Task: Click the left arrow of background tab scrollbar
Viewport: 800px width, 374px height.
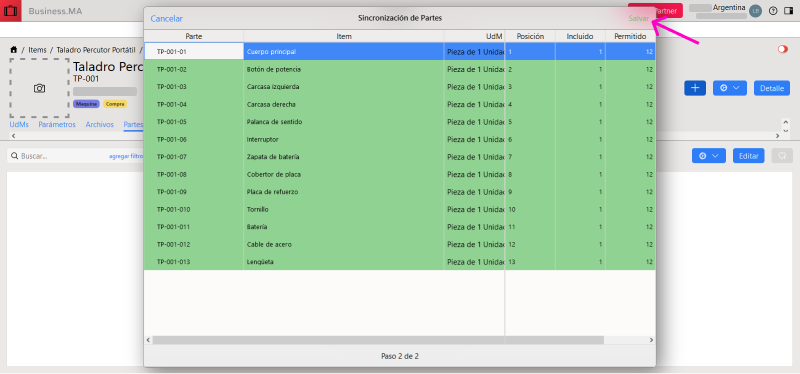Action: (13, 136)
